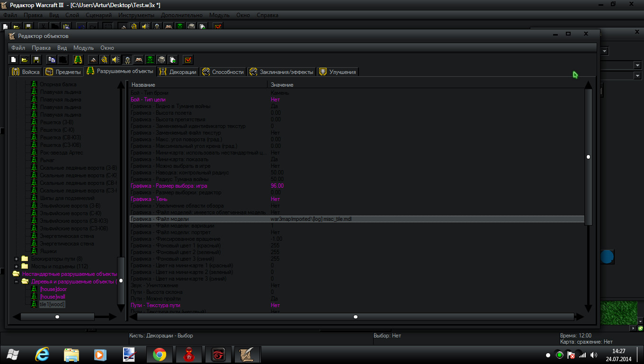
Task: Click the Cut scissors icon in main editor toolbar
Action: pyautogui.click(x=44, y=27)
